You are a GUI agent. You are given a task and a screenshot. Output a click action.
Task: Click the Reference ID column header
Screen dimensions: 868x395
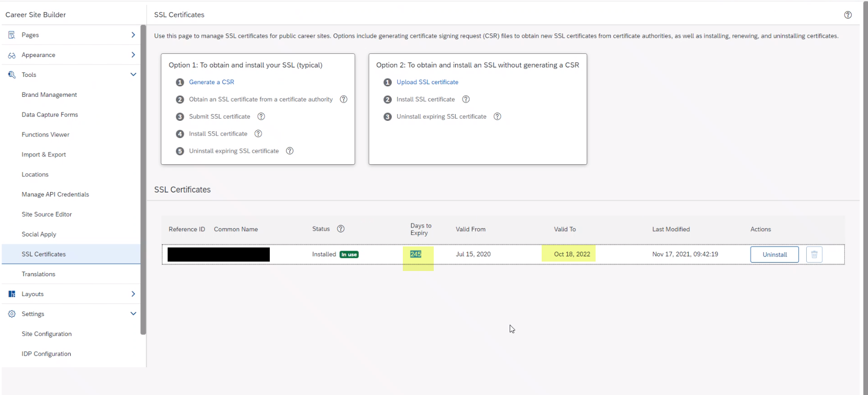coord(186,229)
